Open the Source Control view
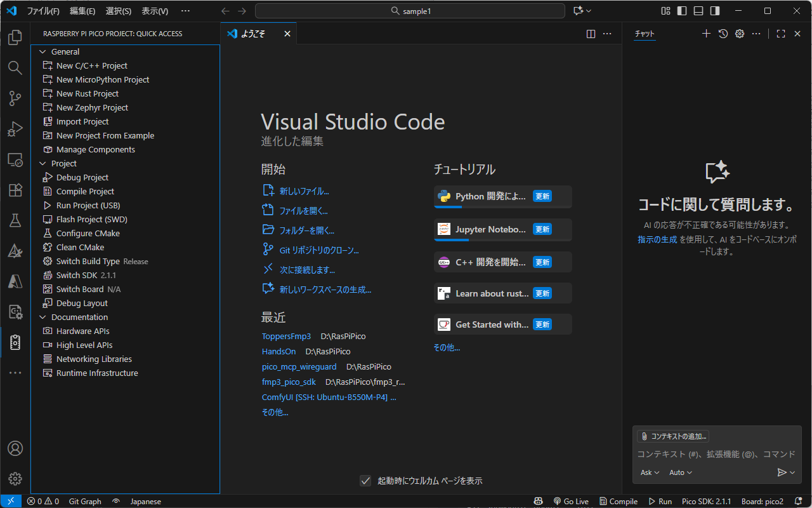 (15, 98)
